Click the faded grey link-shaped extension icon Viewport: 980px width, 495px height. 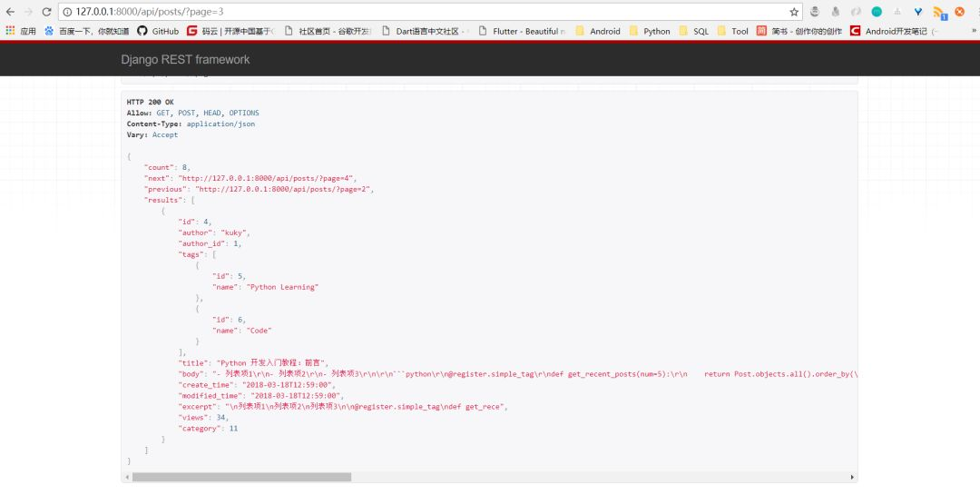(857, 11)
